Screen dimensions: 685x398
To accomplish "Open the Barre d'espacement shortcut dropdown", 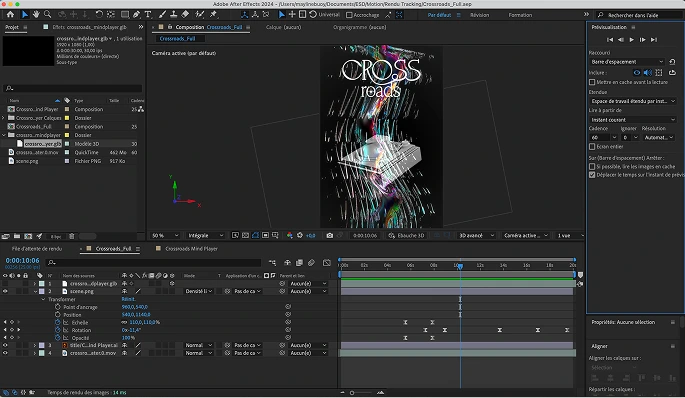I will tap(627, 62).
